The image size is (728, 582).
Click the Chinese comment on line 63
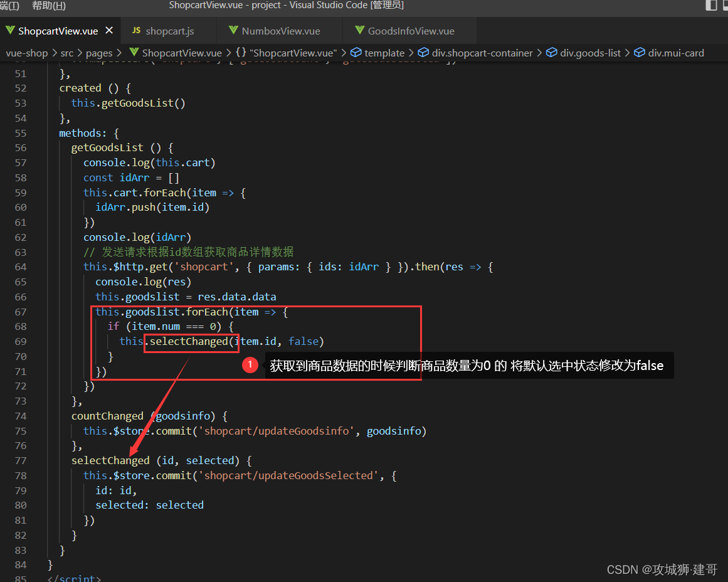tap(189, 252)
